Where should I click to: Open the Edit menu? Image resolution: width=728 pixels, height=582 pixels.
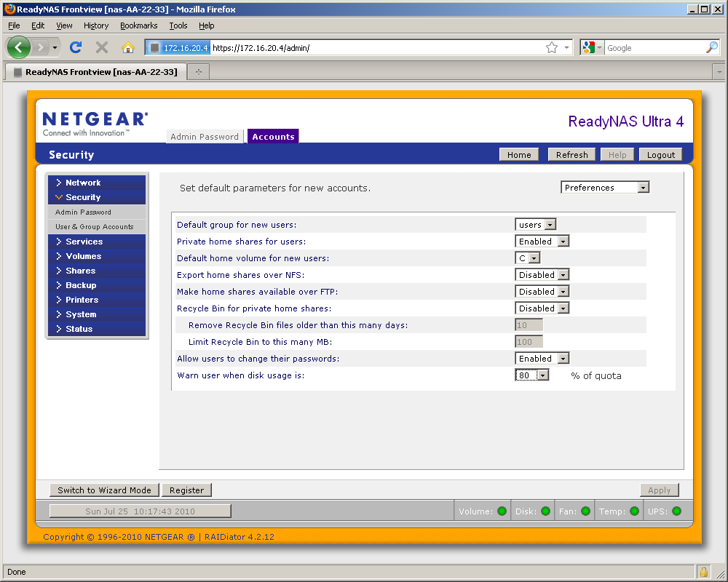coord(38,25)
